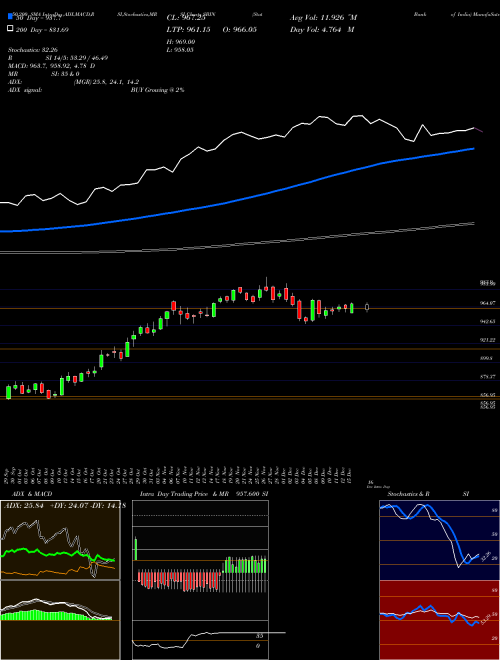Click the 'Stochastics: 32.26' indicator line

(x=32, y=50)
